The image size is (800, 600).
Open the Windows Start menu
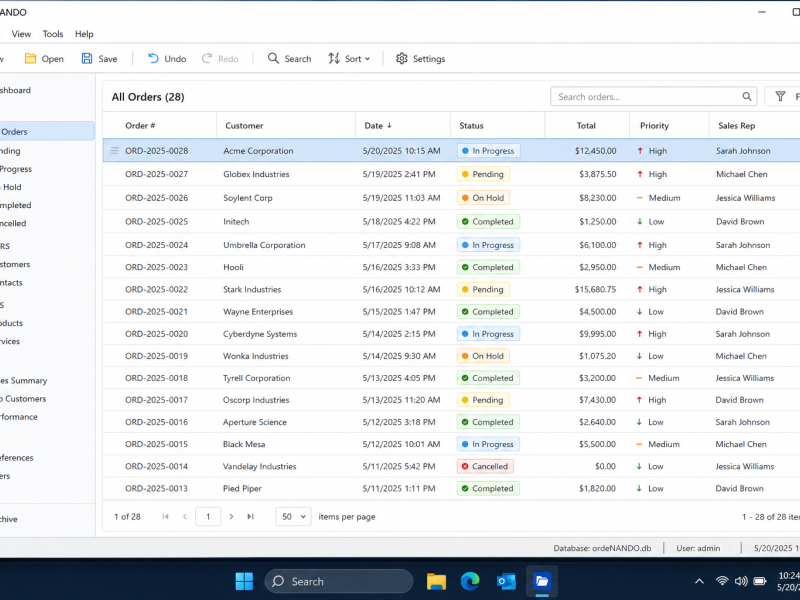244,581
